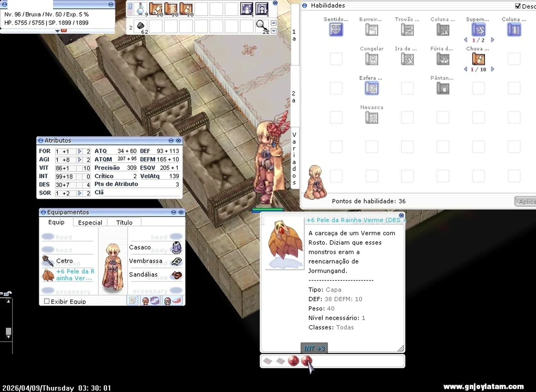Select the Barreir... skill icon
Image resolution: width=536 pixels, height=392 pixels.
click(372, 30)
